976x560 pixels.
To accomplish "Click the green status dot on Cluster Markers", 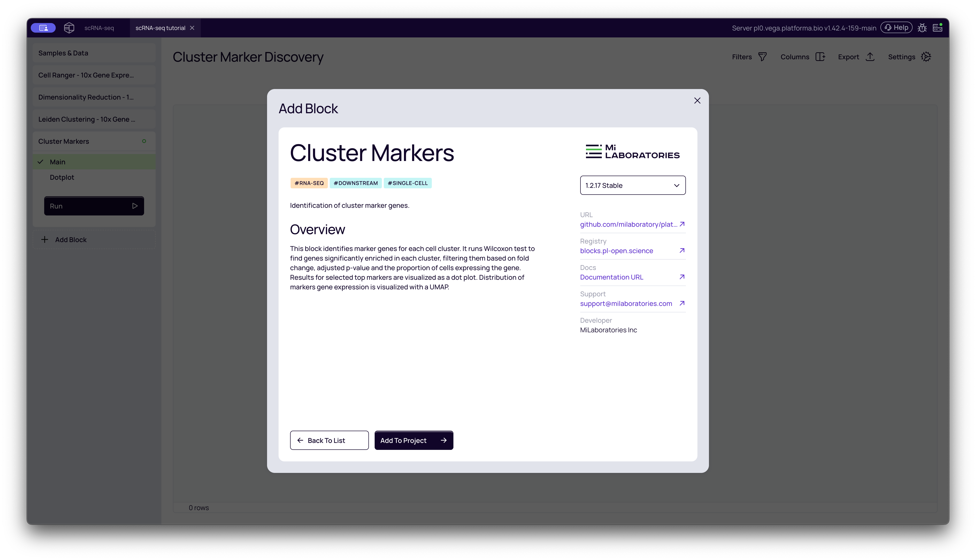I will pyautogui.click(x=144, y=141).
